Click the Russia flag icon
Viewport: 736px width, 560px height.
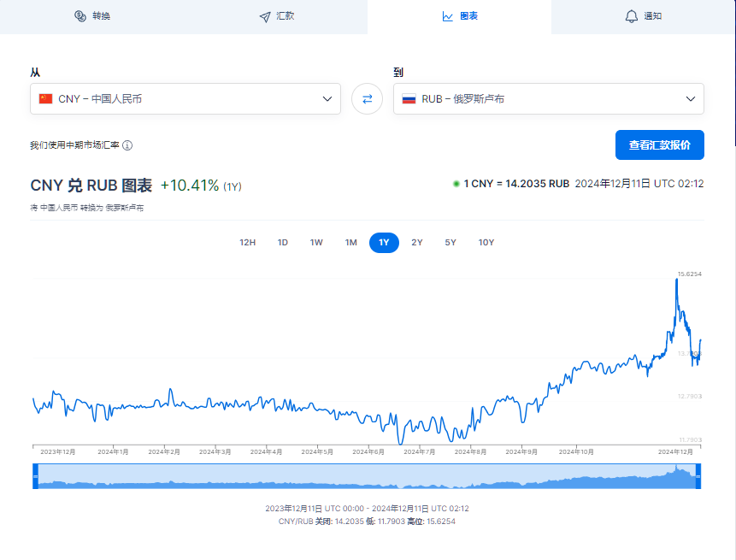(409, 98)
